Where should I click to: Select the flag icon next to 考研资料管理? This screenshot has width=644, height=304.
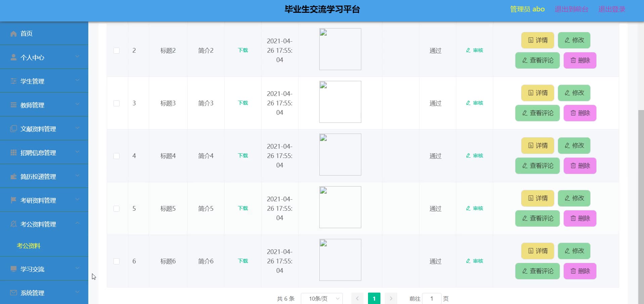(x=13, y=200)
